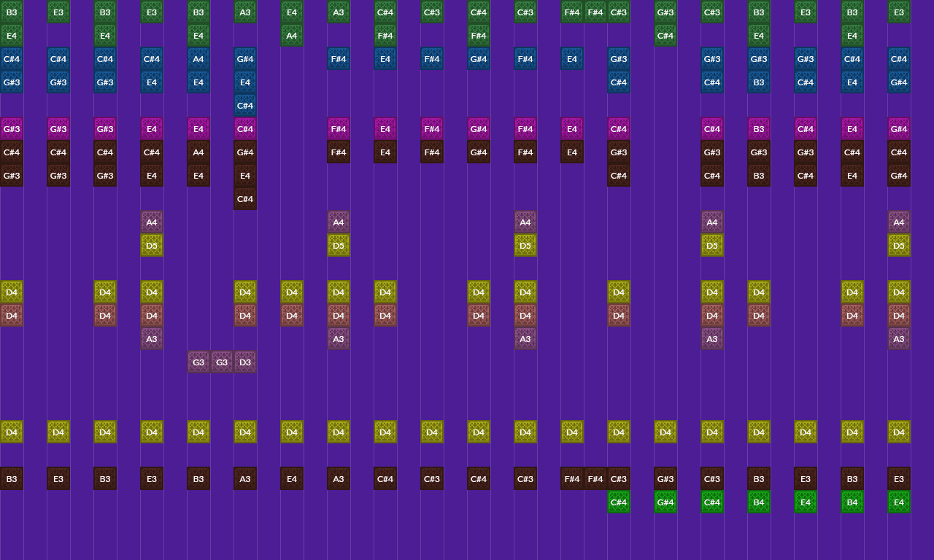
Task: Click the bright green C#4 note under the C#3 note
Action: 619,502
